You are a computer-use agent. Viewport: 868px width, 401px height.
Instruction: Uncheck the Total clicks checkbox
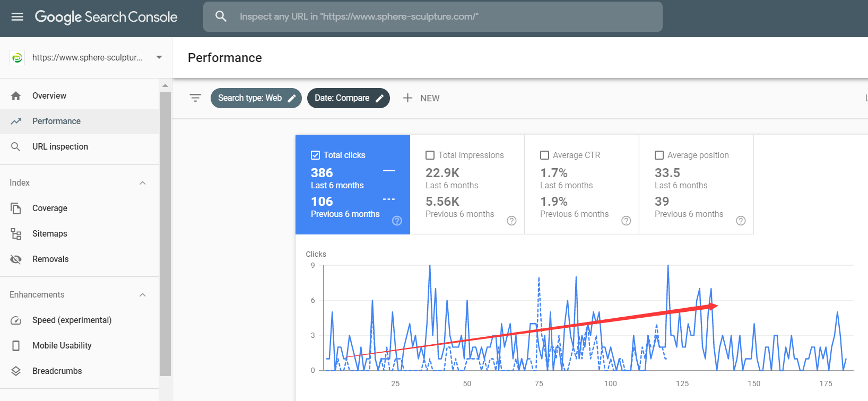click(x=315, y=155)
